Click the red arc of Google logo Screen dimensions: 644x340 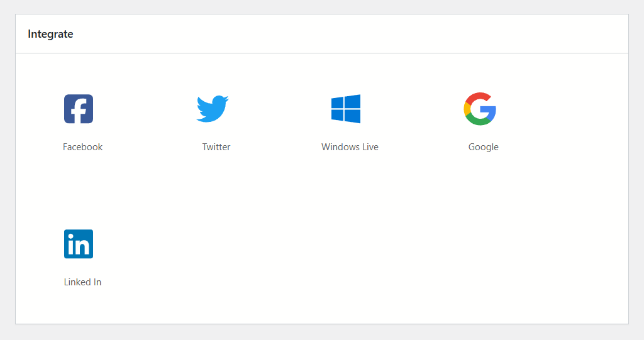click(479, 96)
